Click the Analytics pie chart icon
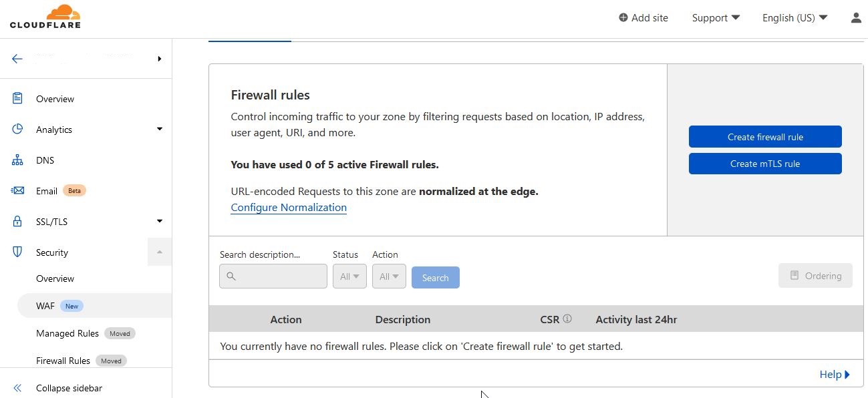Screen dimensions: 868x398 17,130
